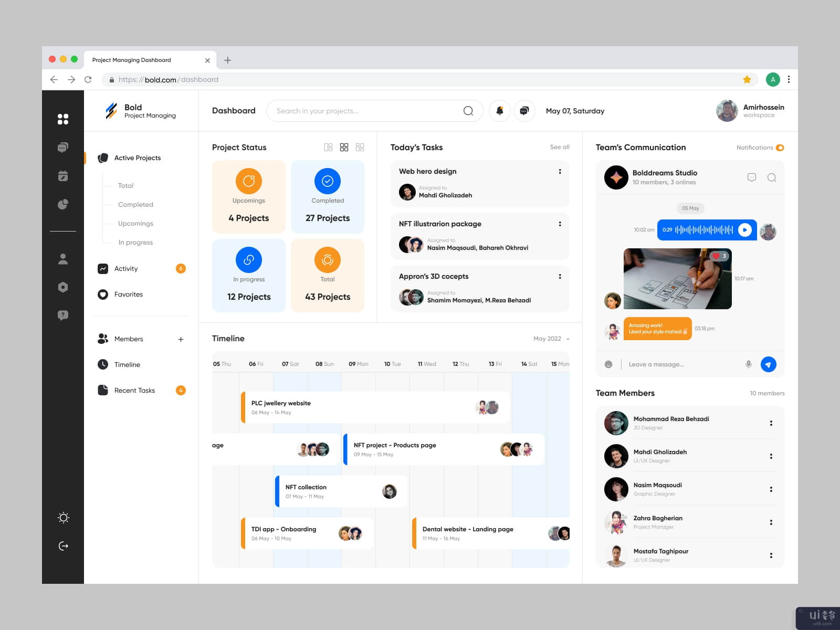Open menu for Mahdi Gholizadeh team member
This screenshot has width=840, height=630.
771,456
